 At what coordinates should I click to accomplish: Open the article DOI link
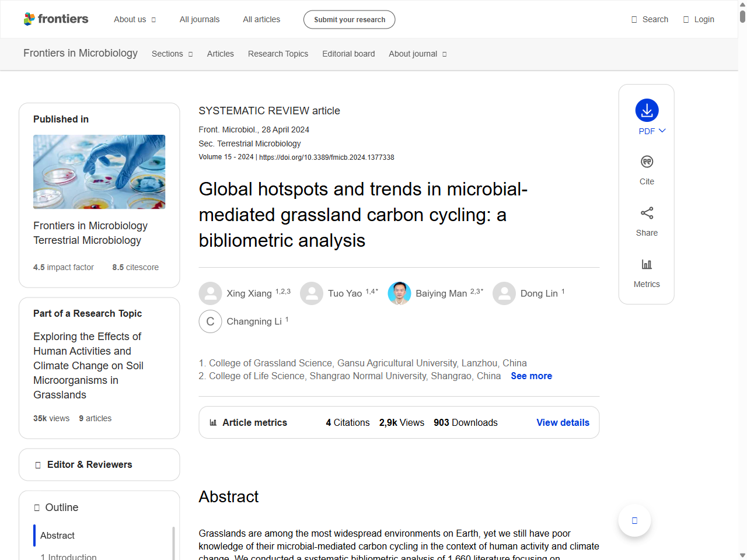pyautogui.click(x=326, y=157)
